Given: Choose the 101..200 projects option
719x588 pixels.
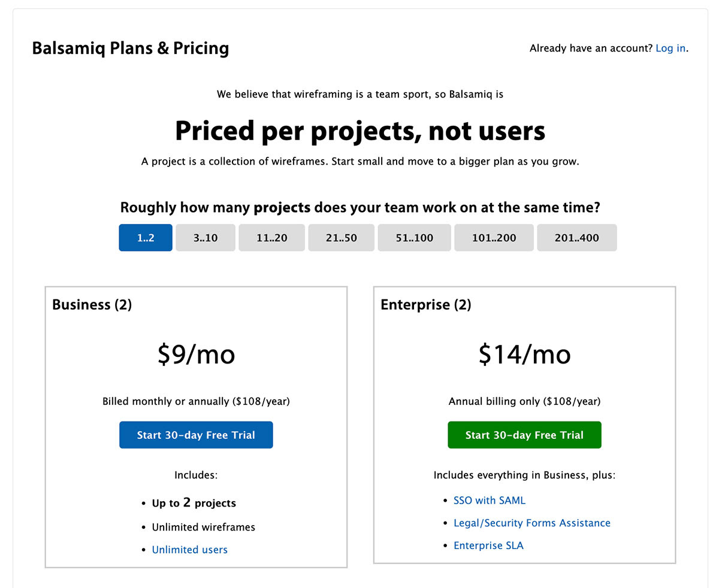Looking at the screenshot, I should pyautogui.click(x=494, y=238).
